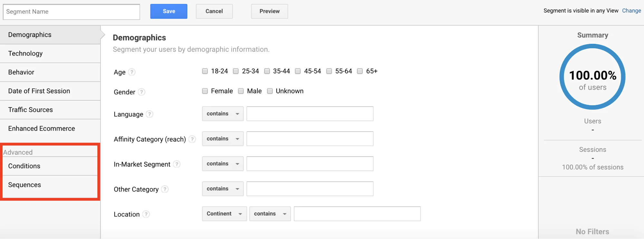This screenshot has width=644, height=239.
Task: Click the blue Save button
Action: [169, 11]
